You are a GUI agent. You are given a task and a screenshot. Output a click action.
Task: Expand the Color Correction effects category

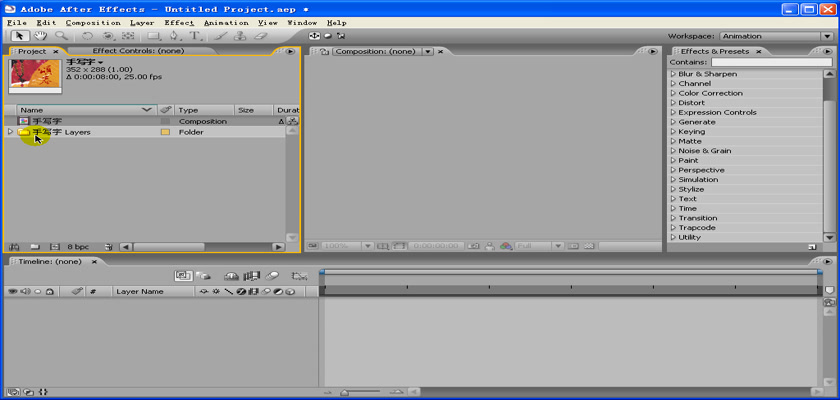[673, 93]
